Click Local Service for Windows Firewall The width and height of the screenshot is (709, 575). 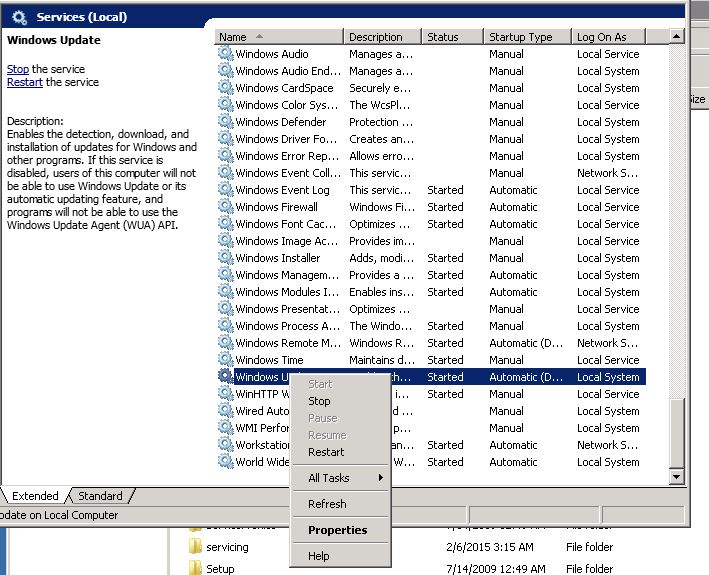click(608, 207)
